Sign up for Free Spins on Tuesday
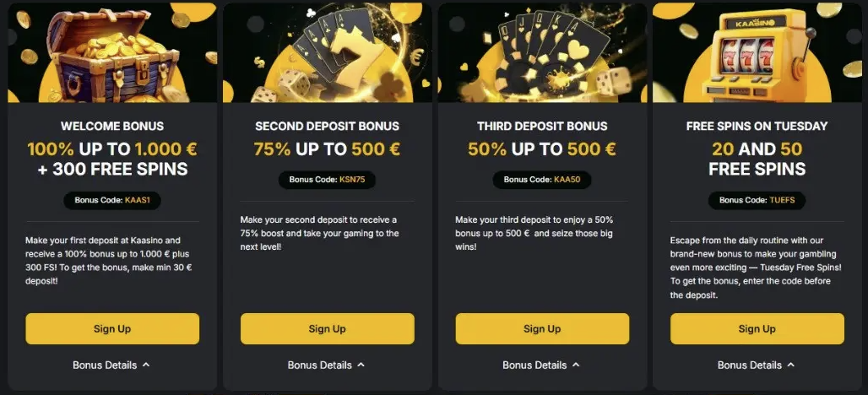This screenshot has height=395, width=868. pyautogui.click(x=757, y=328)
